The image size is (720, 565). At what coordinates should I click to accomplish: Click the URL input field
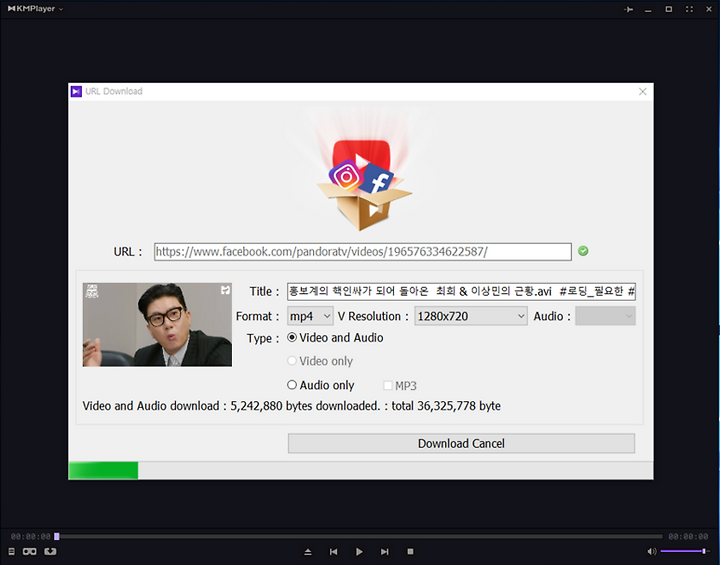click(x=363, y=252)
